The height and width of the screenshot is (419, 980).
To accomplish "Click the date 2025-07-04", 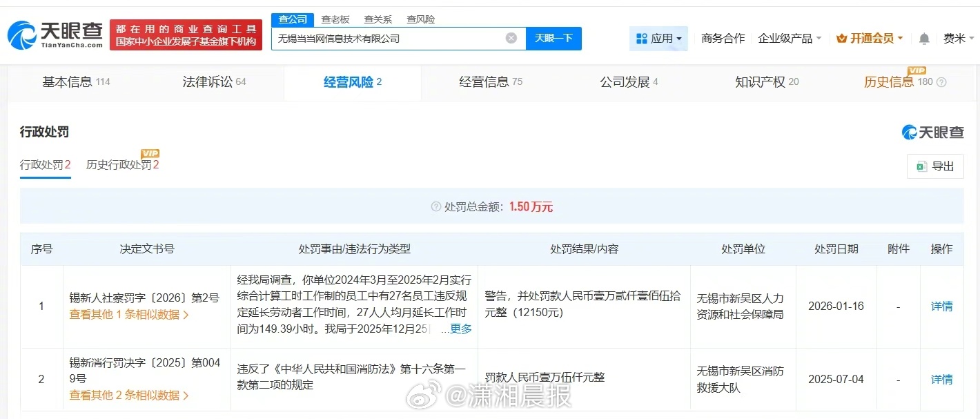I will (836, 379).
